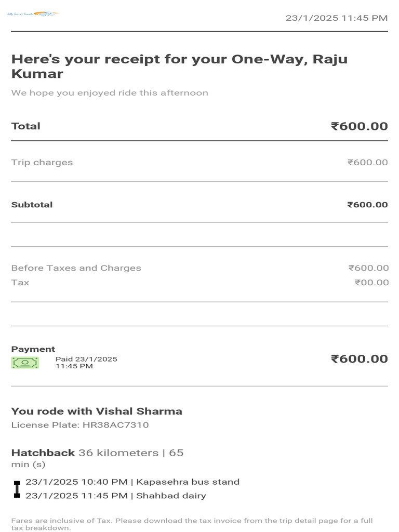
Task: Click the green cash payment icon
Action: pos(25,363)
